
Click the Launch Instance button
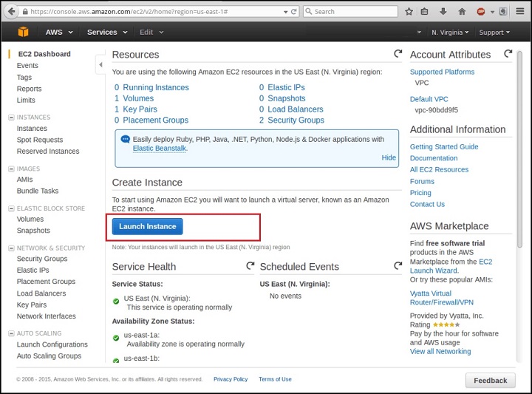147,226
